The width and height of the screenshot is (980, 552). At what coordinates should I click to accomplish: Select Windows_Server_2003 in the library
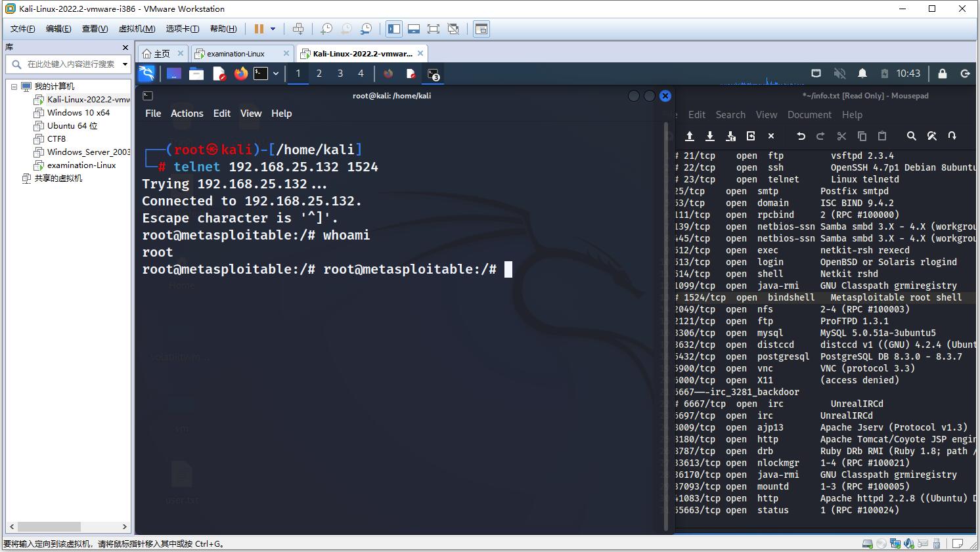(x=83, y=152)
